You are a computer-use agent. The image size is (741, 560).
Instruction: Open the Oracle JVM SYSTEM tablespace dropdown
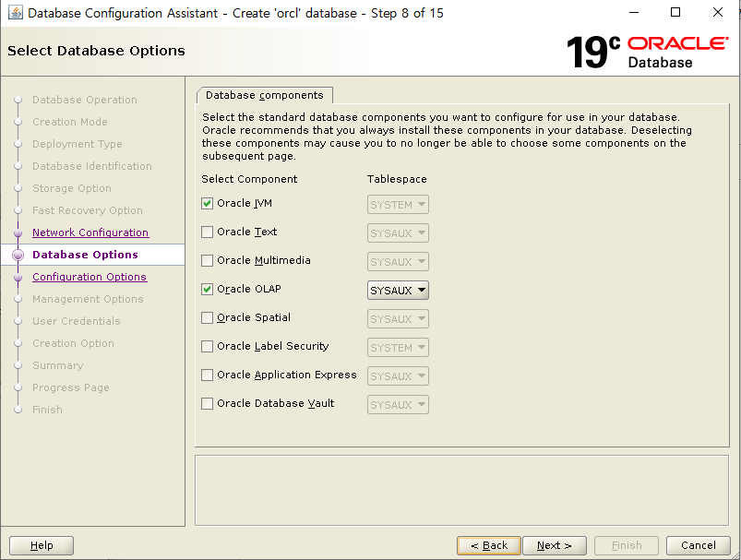coord(398,205)
